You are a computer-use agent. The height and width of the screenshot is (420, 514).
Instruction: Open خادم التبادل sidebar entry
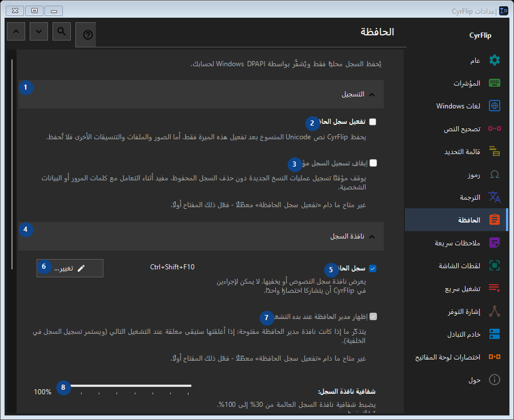point(456,334)
